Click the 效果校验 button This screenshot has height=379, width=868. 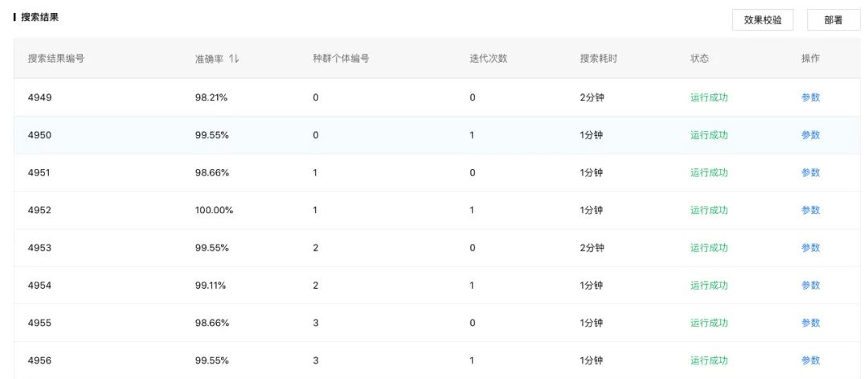762,20
